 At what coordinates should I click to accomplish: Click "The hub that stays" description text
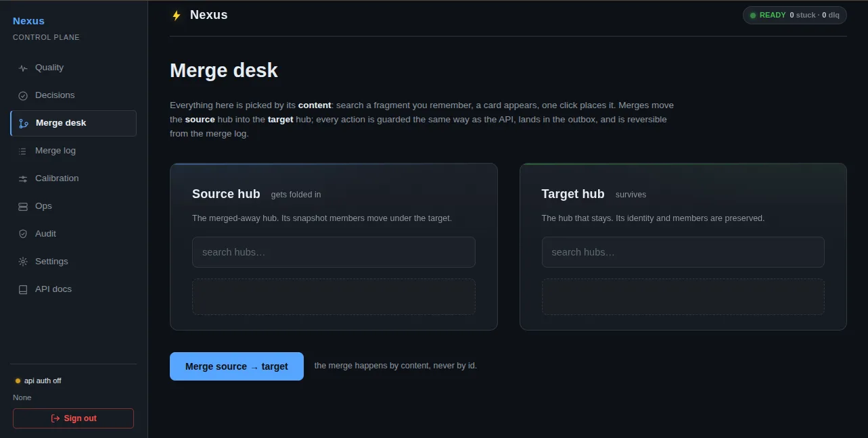653,218
